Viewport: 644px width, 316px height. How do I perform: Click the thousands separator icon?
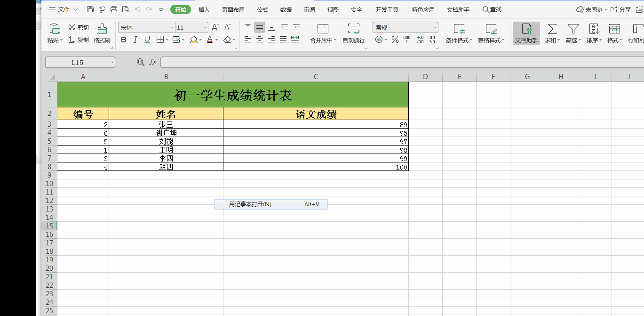[407, 40]
